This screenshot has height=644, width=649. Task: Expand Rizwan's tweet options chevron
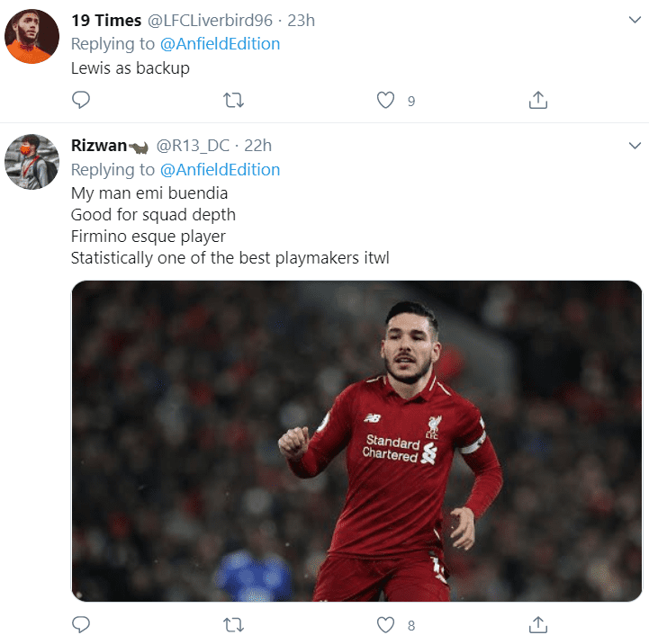[x=635, y=145]
